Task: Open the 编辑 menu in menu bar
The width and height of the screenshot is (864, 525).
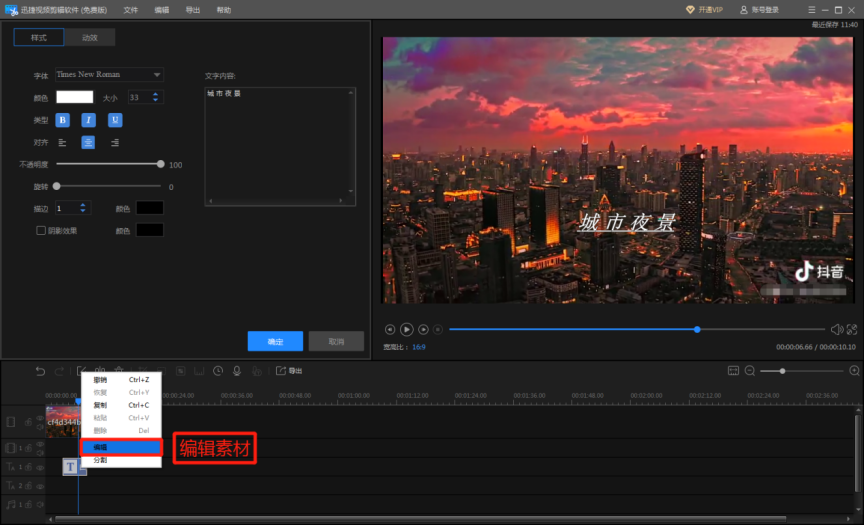Action: point(161,10)
